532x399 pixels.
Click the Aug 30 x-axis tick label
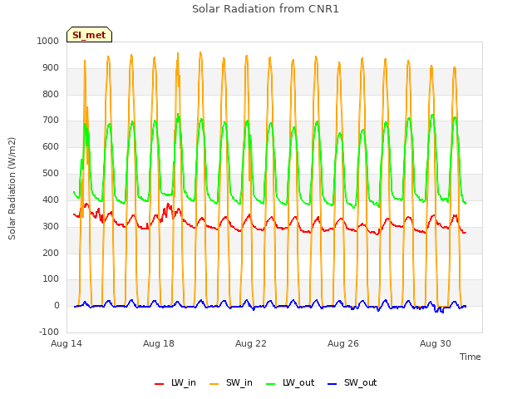point(436,343)
